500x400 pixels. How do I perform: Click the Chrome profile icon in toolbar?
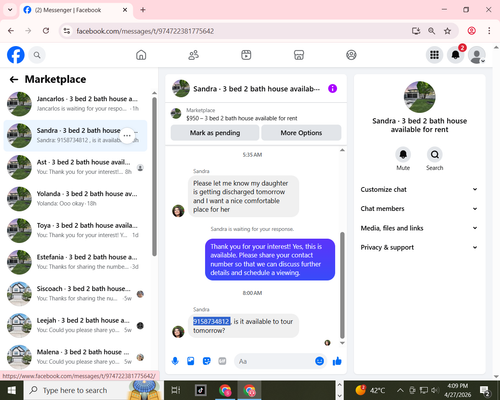471,31
